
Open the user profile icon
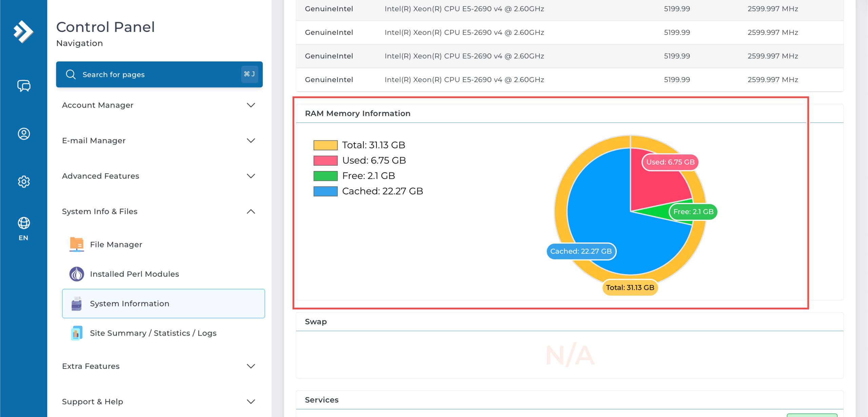[24, 134]
